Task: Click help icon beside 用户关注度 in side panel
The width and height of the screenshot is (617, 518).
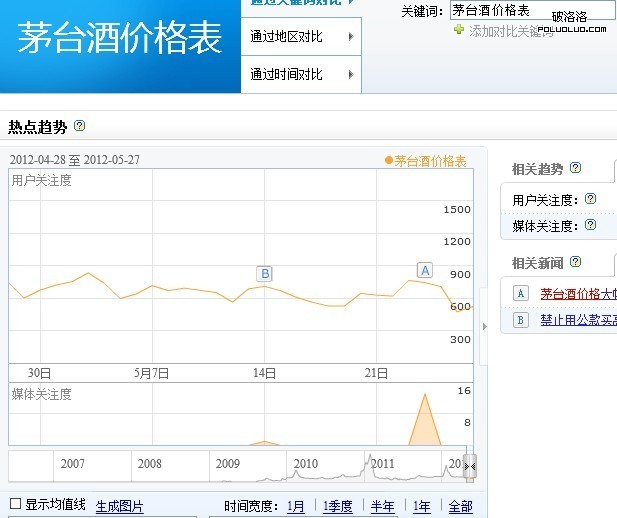Action: (x=590, y=199)
